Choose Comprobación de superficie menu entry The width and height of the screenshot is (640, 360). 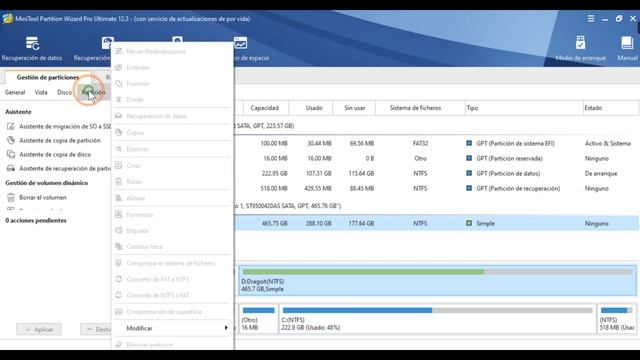click(x=172, y=312)
